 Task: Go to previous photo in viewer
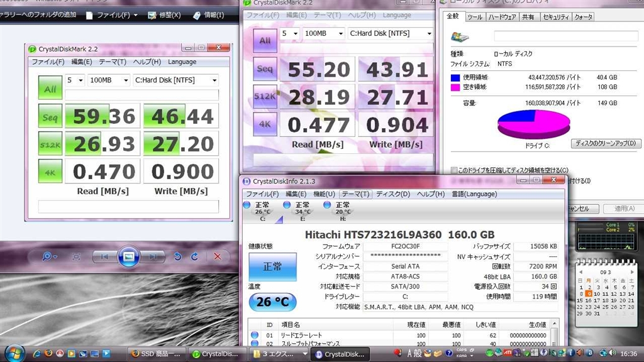[x=104, y=256]
